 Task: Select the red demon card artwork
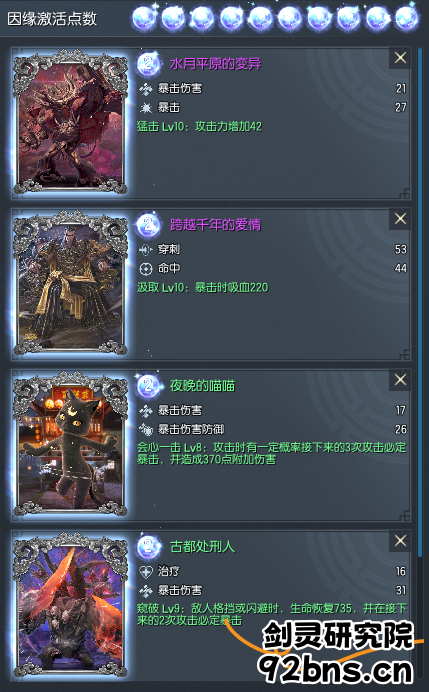70,121
